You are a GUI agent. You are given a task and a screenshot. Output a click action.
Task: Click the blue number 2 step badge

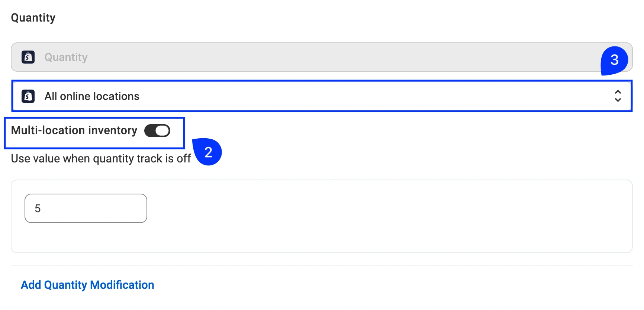pos(208,152)
